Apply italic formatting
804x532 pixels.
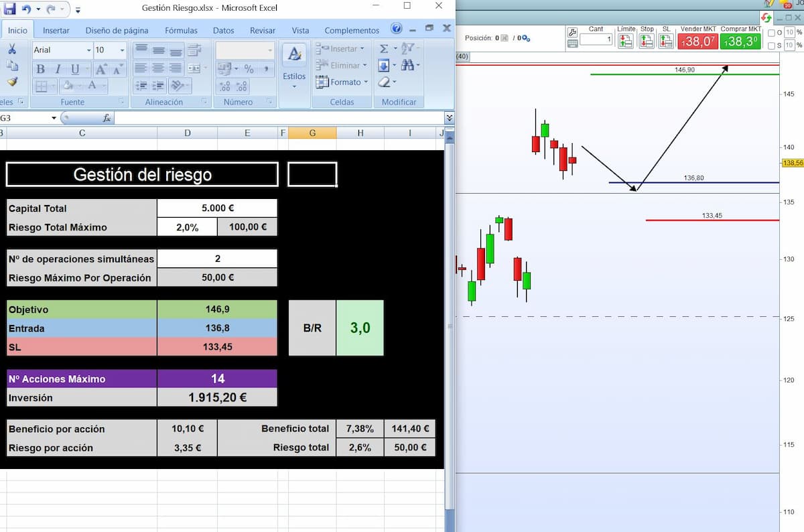tap(58, 69)
